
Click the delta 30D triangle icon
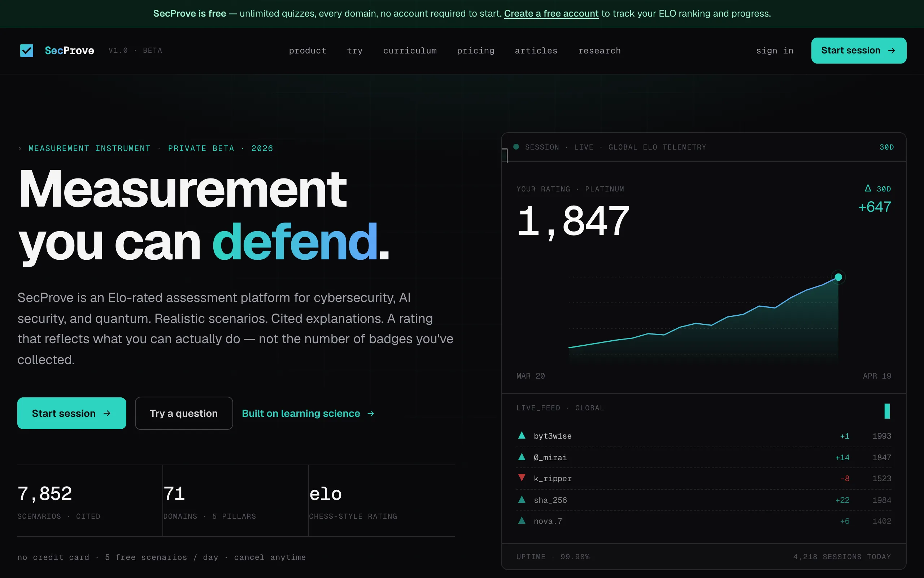click(868, 189)
